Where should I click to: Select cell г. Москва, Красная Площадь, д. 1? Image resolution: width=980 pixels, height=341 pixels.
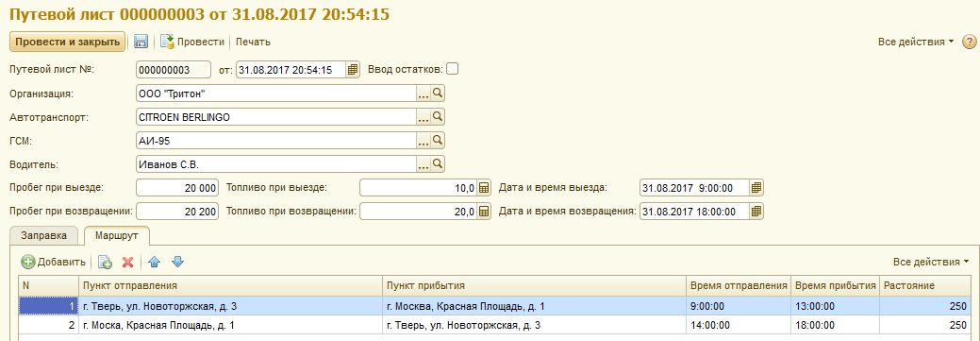tap(534, 307)
